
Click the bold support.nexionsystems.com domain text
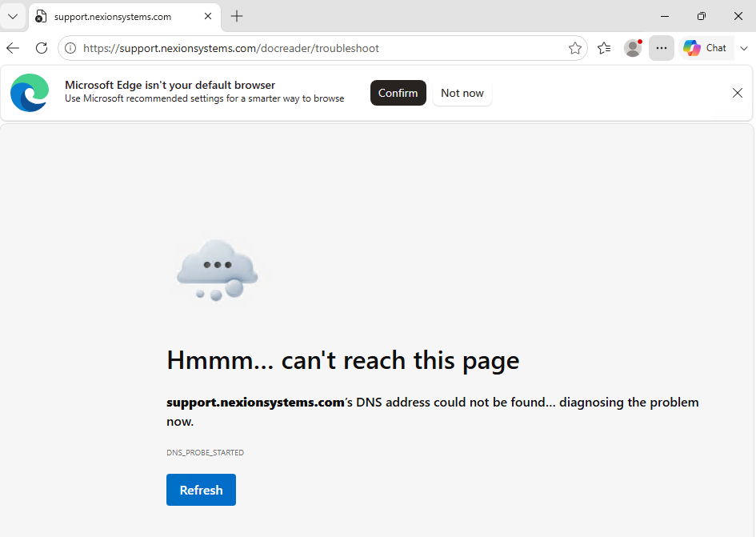point(255,403)
